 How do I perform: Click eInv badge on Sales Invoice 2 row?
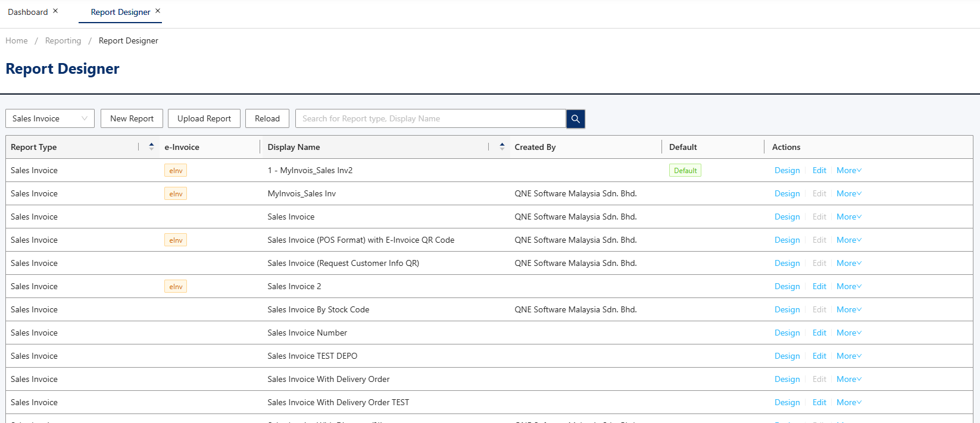(x=176, y=287)
